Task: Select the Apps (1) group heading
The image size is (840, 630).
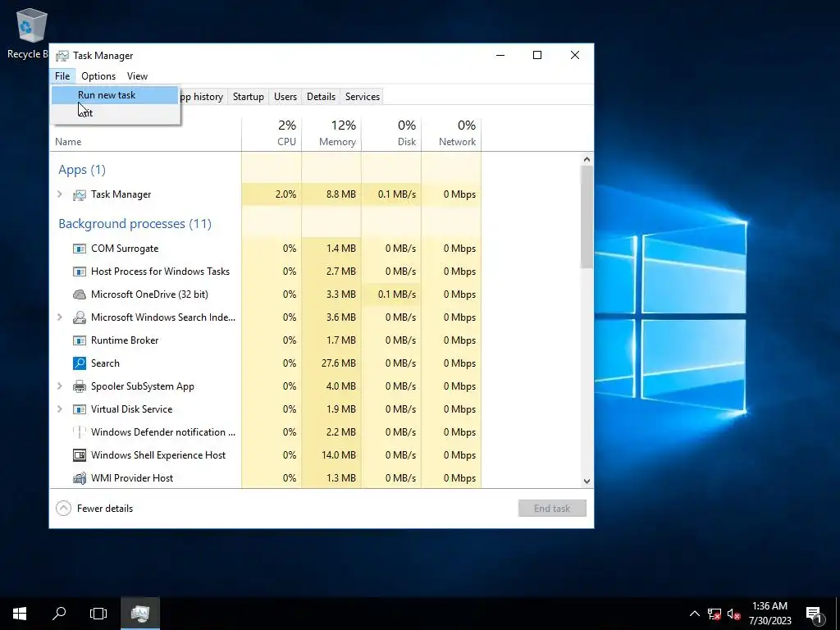Action: click(x=82, y=170)
